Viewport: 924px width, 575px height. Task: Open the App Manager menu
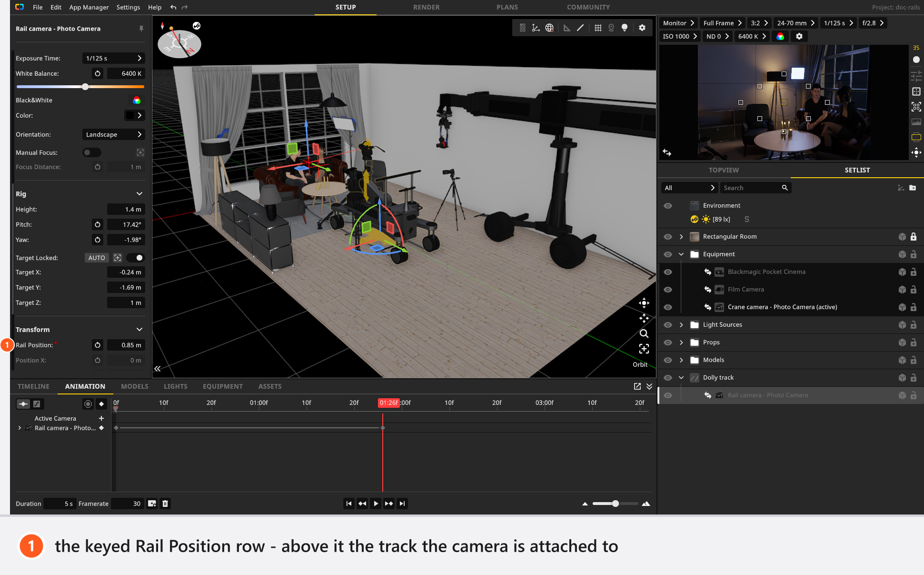tap(89, 7)
